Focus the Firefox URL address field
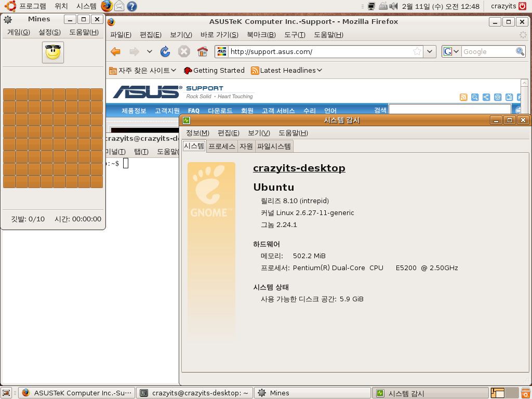 (319, 51)
